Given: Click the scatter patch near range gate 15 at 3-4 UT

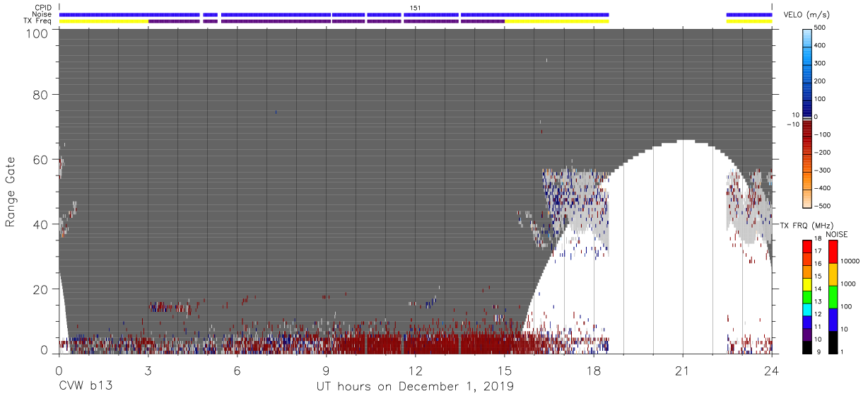Looking at the screenshot, I should pos(170,307).
